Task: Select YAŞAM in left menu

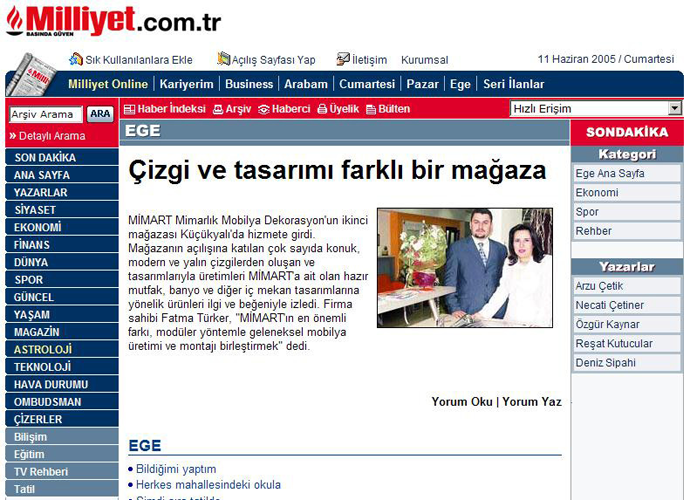Action: pos(62,314)
